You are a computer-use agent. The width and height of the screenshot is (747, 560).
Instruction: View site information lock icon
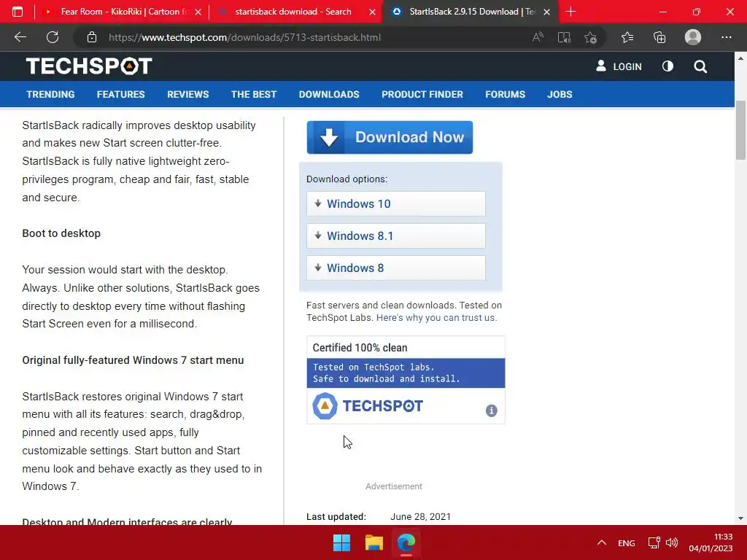click(x=92, y=37)
